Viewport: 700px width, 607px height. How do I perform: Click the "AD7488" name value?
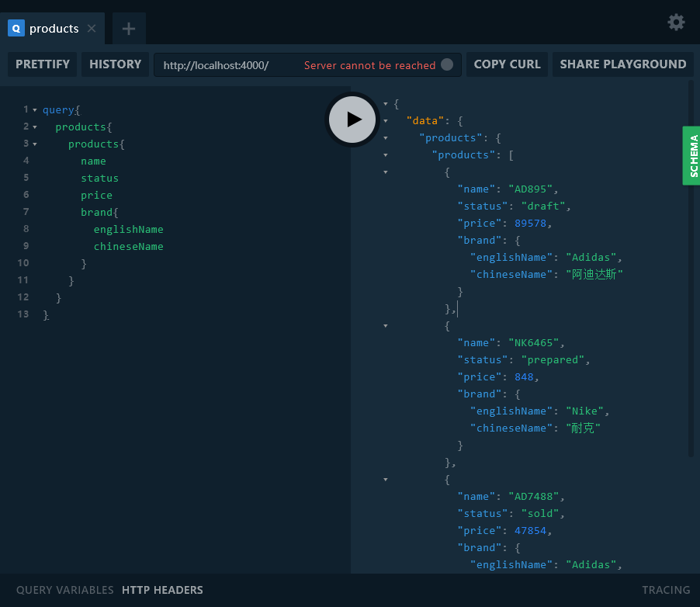[x=533, y=497]
